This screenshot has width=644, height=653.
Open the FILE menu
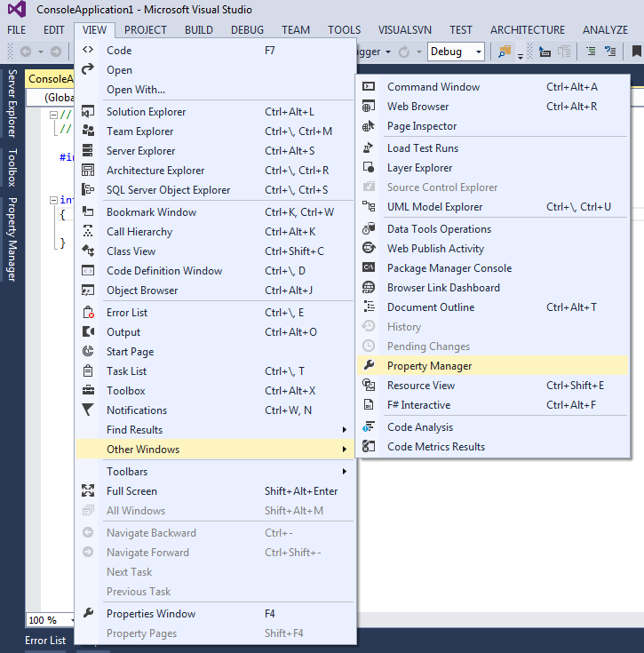17,30
